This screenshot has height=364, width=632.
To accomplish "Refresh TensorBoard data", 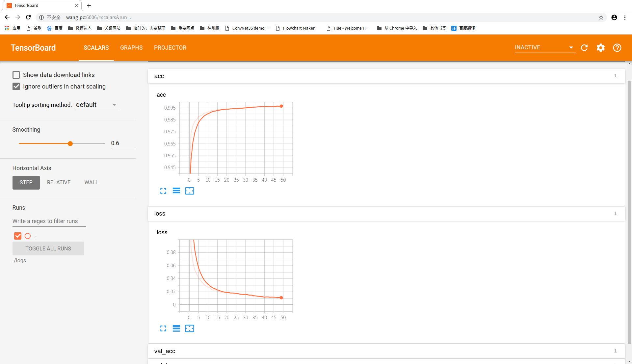I will pyautogui.click(x=584, y=48).
